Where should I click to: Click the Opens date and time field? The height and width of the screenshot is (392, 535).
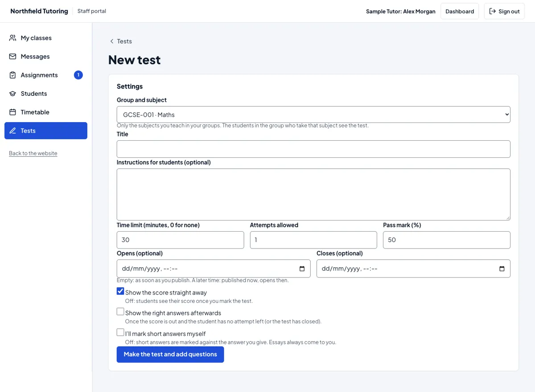tap(214, 269)
